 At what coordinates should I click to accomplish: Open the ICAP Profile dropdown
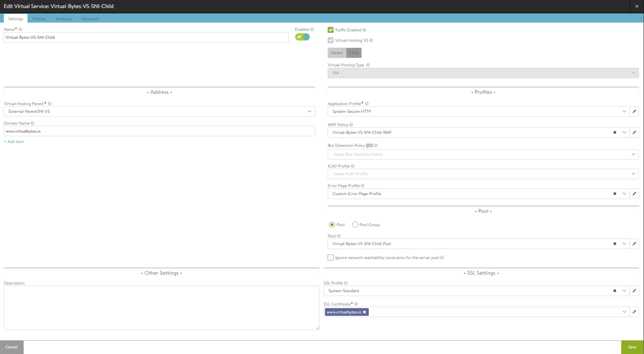click(x=633, y=174)
